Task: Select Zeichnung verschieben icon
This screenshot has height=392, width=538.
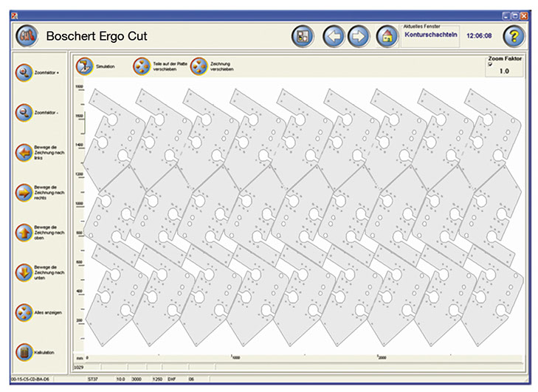Action: [x=199, y=66]
